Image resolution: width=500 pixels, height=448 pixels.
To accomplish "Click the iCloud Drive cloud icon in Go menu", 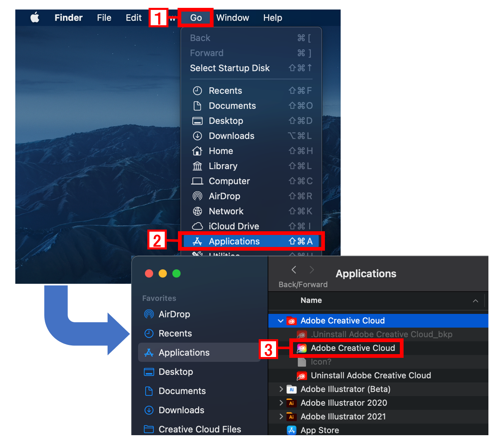I will pyautogui.click(x=197, y=226).
